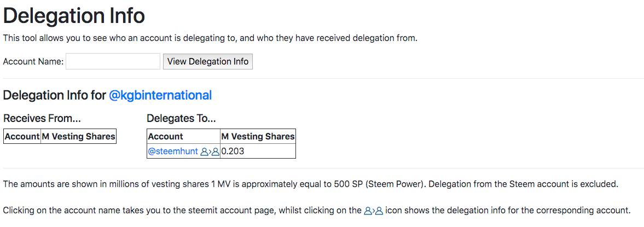The height and width of the screenshot is (227, 644).
Task: Click the paragraph about clicking the account name
Action: click(316, 211)
